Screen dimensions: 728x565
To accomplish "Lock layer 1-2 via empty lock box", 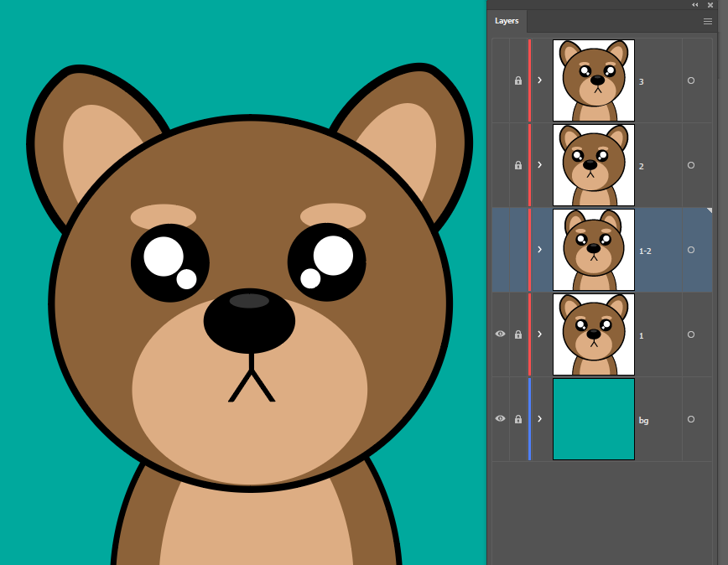I will tap(518, 250).
